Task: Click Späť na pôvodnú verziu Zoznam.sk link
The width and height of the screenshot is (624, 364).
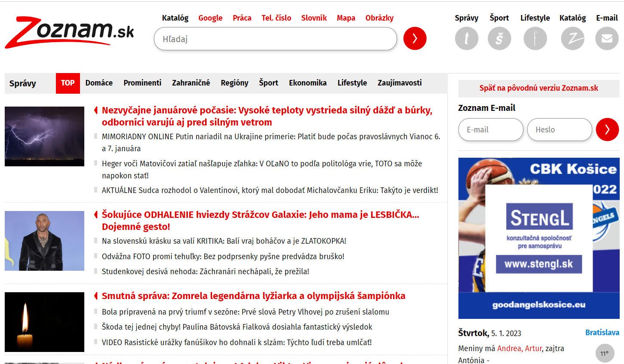Action: tap(538, 88)
